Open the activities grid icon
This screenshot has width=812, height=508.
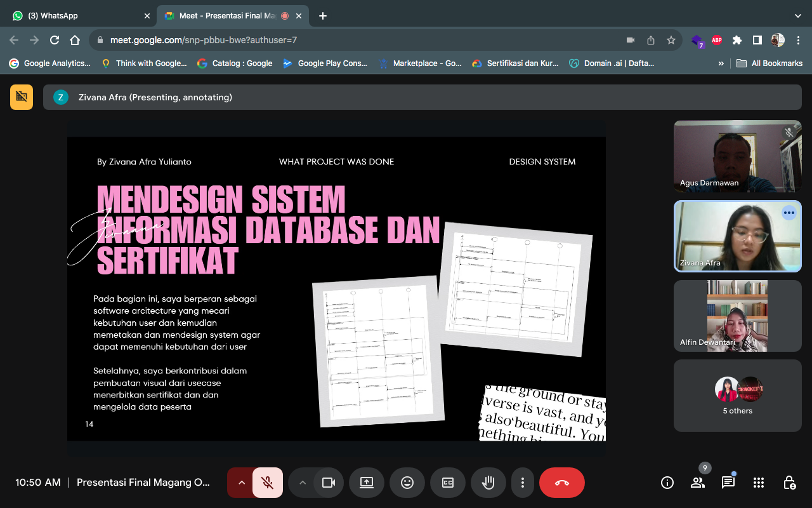pyautogui.click(x=759, y=483)
